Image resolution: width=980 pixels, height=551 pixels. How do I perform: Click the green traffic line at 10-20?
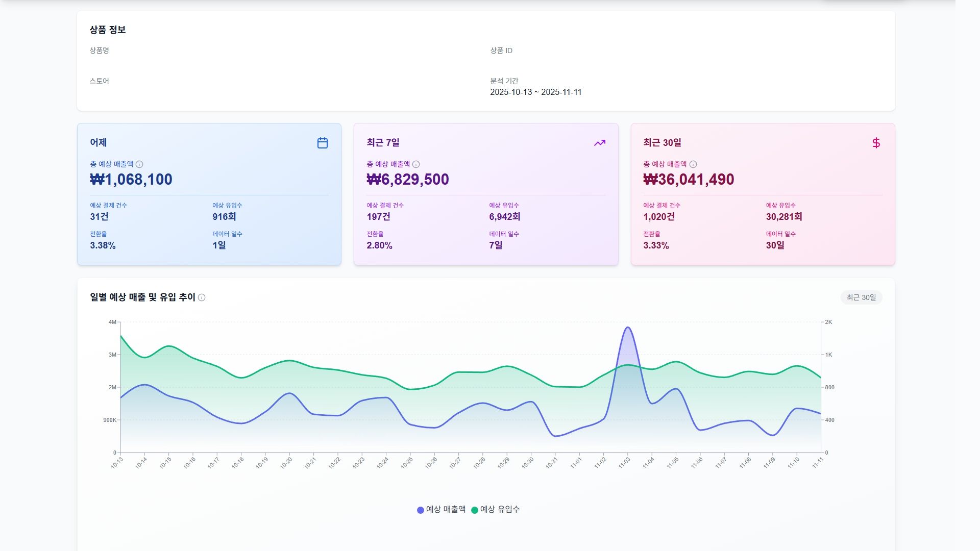pyautogui.click(x=289, y=360)
